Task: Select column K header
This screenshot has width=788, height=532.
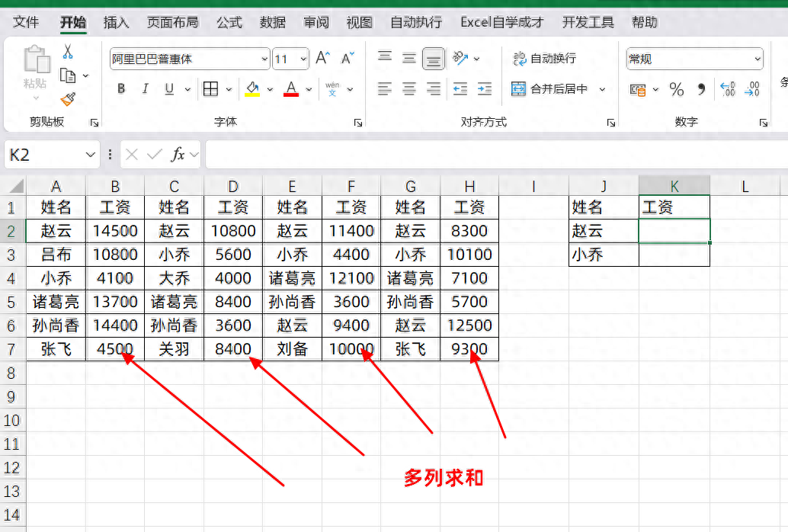Action: click(674, 186)
